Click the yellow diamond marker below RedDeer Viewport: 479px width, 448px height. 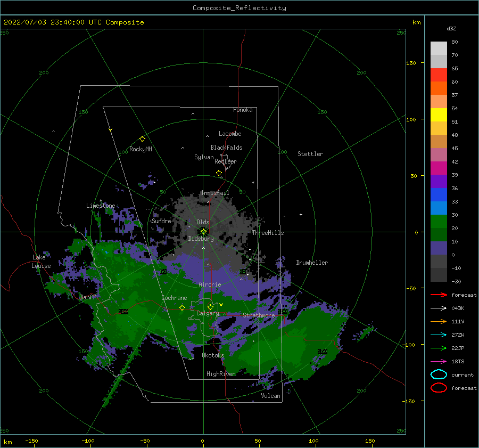(x=219, y=173)
